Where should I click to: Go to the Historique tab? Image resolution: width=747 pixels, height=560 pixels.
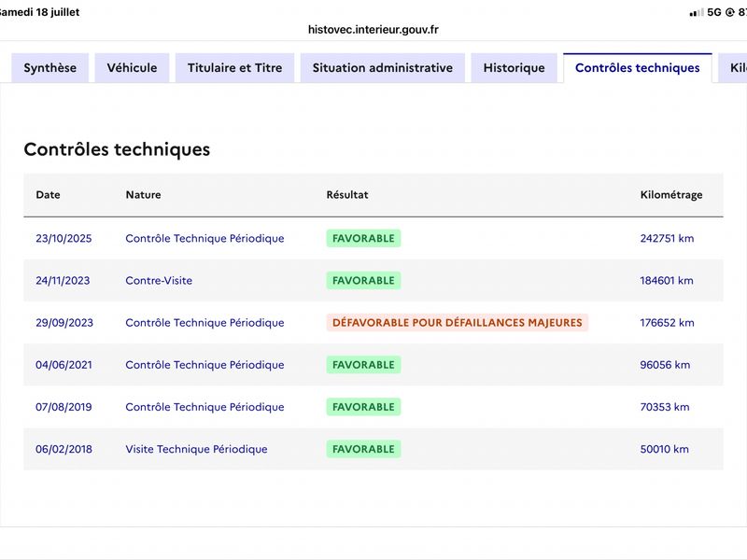click(x=514, y=67)
